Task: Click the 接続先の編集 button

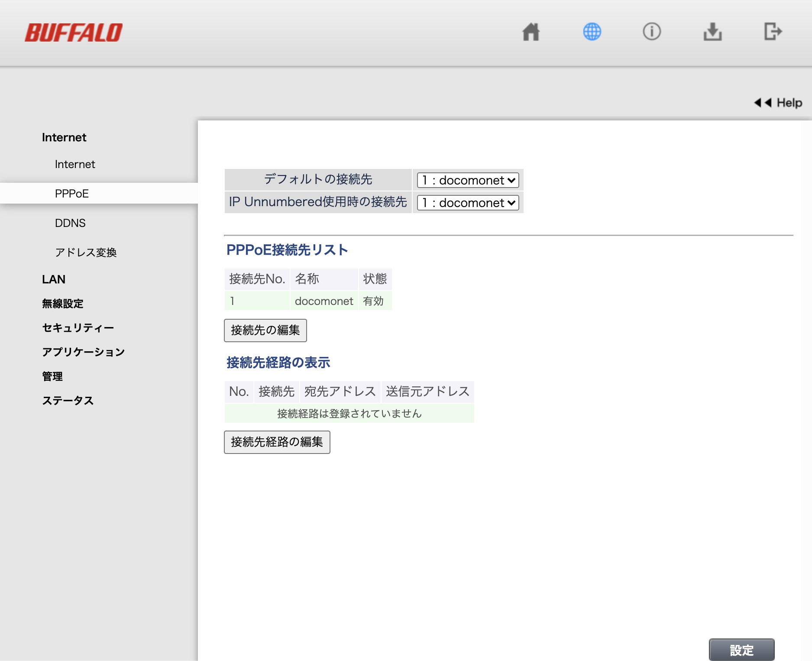Action: (265, 330)
